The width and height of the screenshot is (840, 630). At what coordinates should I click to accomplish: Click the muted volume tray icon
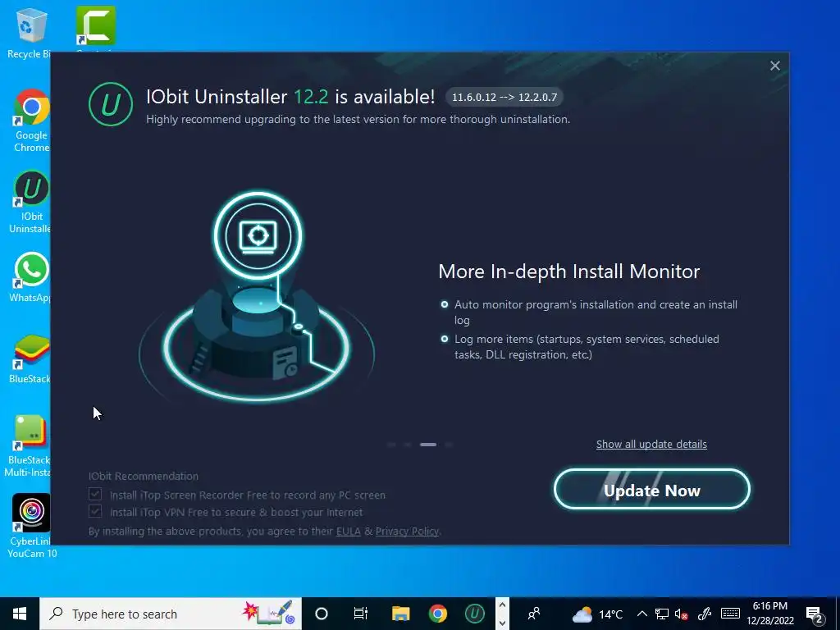click(x=682, y=614)
